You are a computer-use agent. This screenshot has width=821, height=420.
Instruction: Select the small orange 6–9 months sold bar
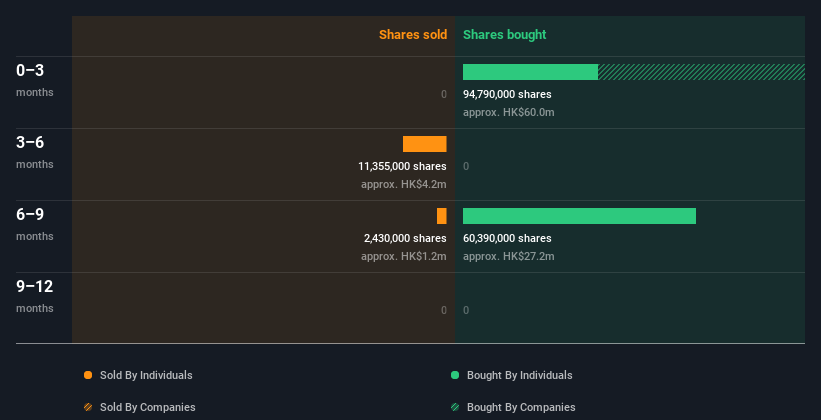tap(442, 216)
